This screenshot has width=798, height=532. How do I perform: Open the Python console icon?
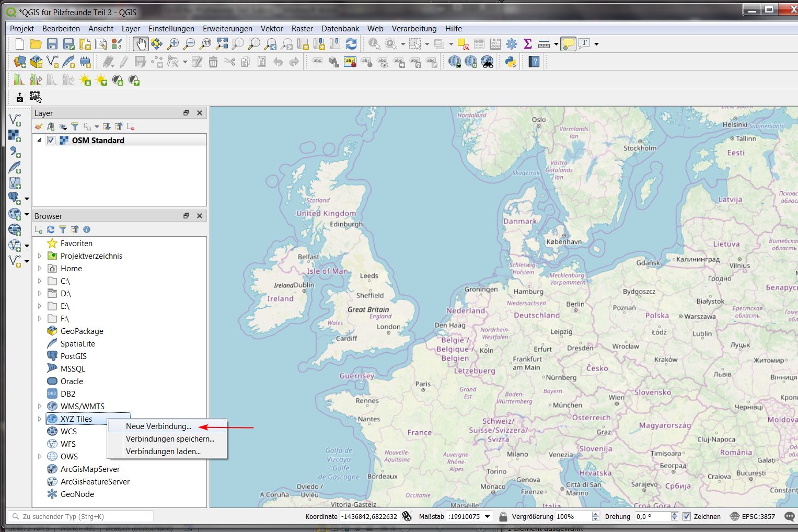(x=511, y=62)
